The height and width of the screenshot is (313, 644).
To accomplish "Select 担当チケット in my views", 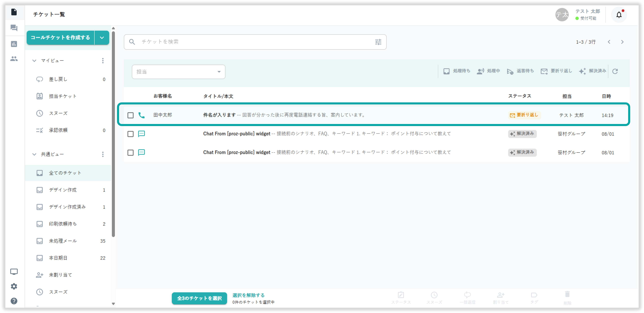I will tap(62, 96).
